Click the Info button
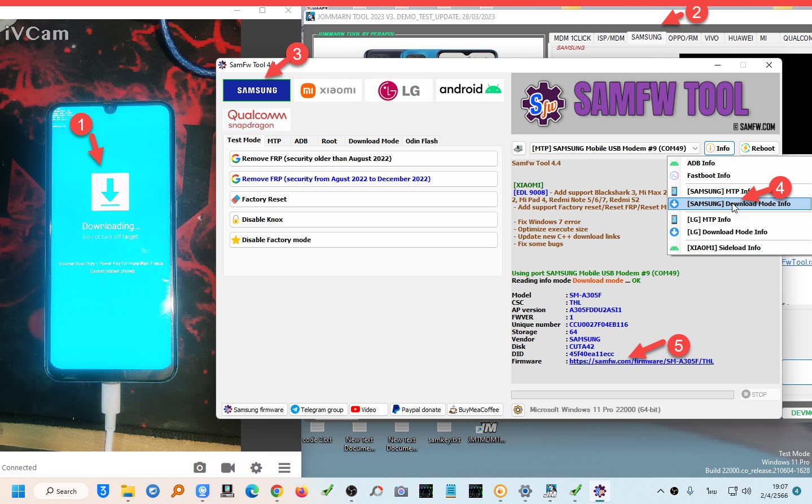Screen dimensions: 812x504 click(719, 148)
